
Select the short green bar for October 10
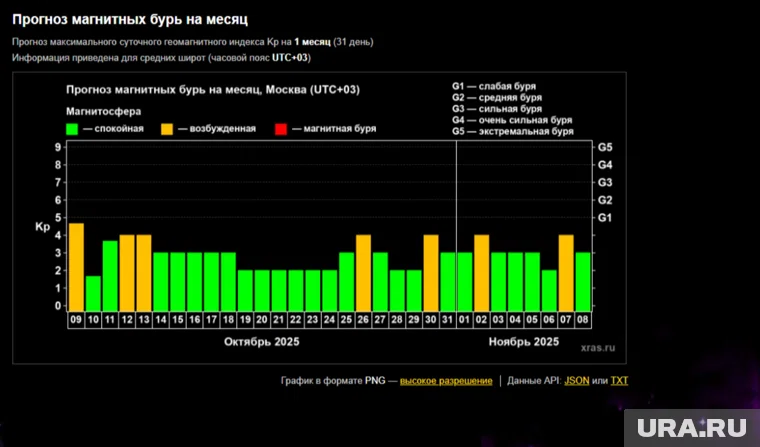pyautogui.click(x=93, y=292)
